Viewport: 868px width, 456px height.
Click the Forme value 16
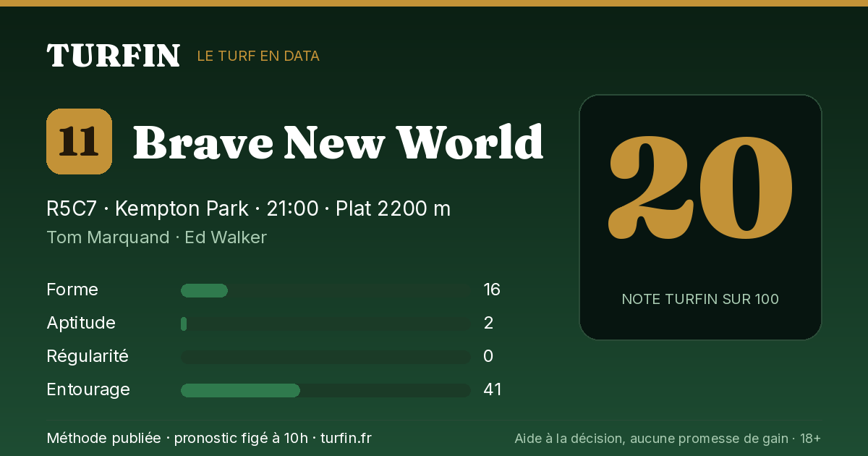click(x=492, y=290)
